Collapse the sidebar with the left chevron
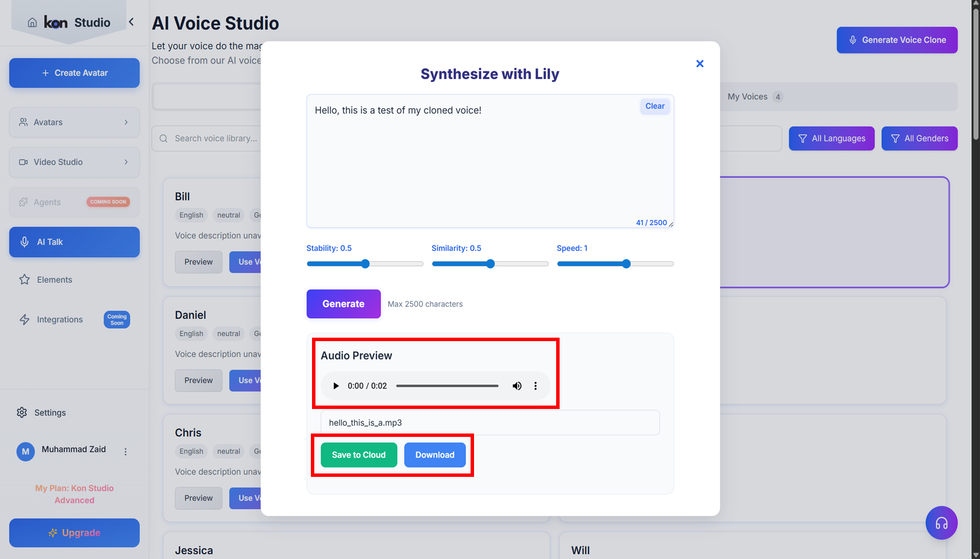Screen dimensions: 980x559 131,22
